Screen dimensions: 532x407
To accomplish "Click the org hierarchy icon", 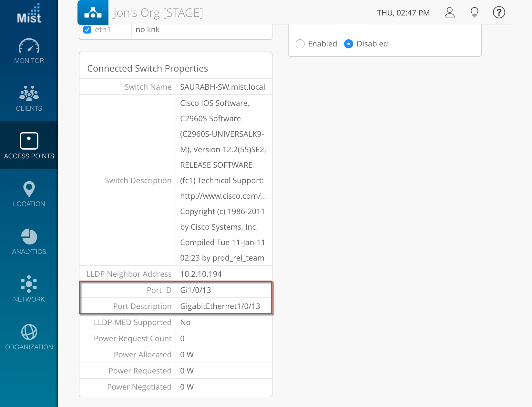I will pyautogui.click(x=93, y=13).
